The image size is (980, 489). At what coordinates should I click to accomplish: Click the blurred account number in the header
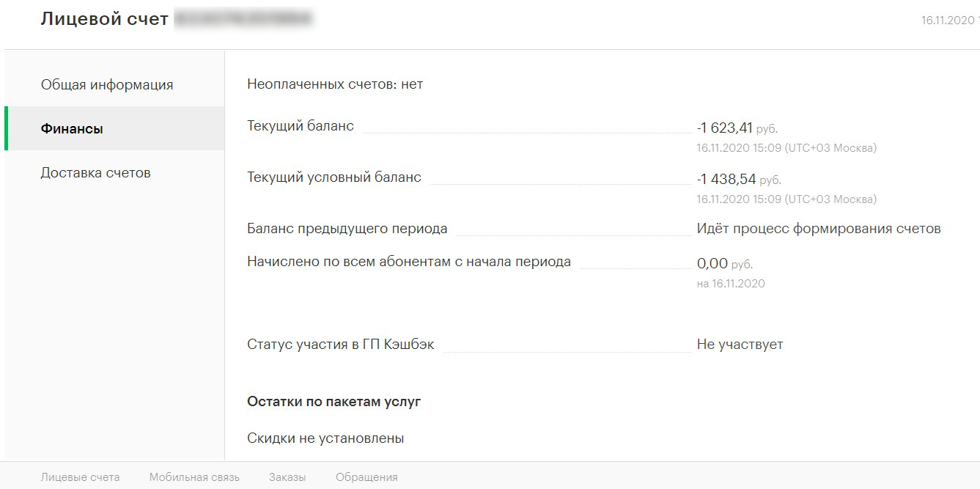click(x=241, y=19)
